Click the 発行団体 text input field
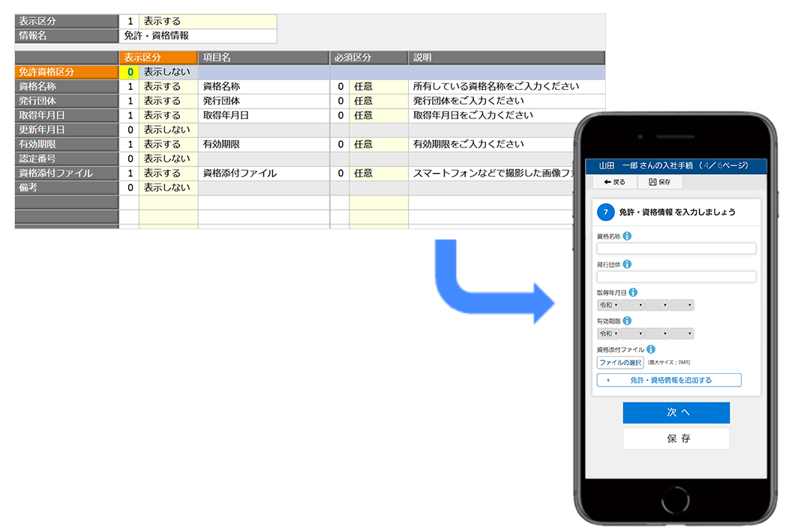The width and height of the screenshot is (789, 532). [x=676, y=277]
